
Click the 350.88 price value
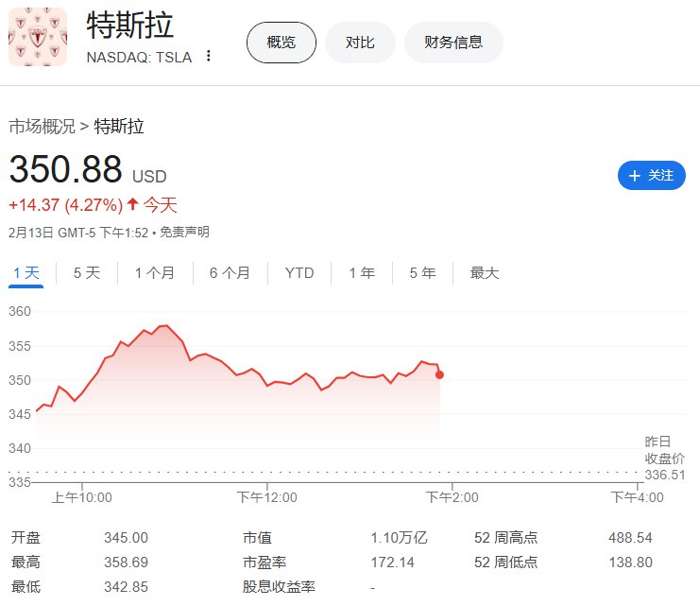pyautogui.click(x=65, y=169)
